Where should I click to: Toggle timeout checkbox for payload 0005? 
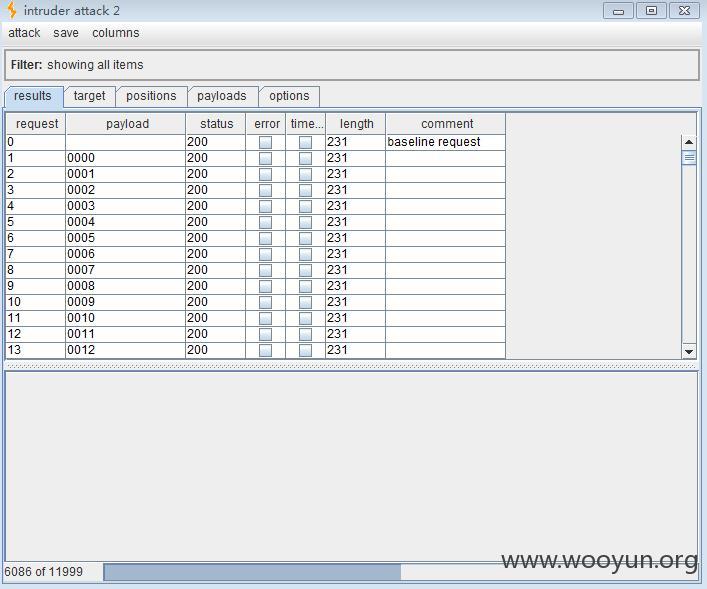pyautogui.click(x=305, y=239)
